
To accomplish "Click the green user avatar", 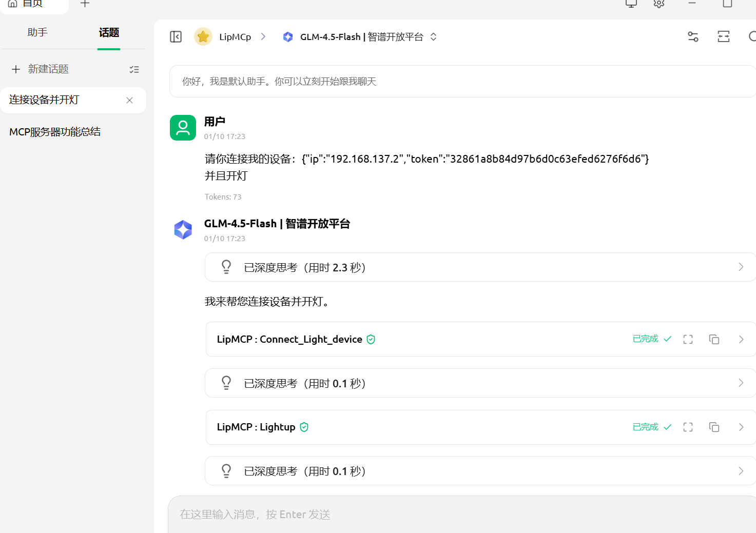I will pos(183,128).
